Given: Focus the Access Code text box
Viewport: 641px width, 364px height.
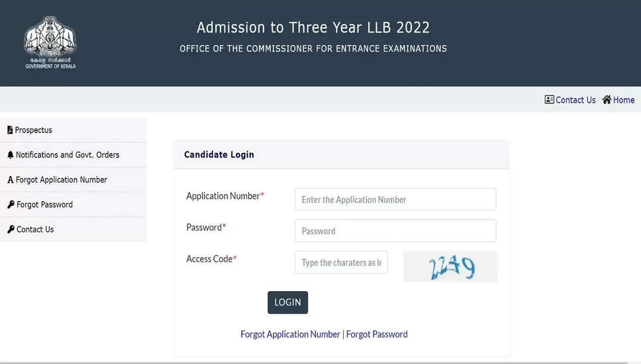Looking at the screenshot, I should point(341,263).
